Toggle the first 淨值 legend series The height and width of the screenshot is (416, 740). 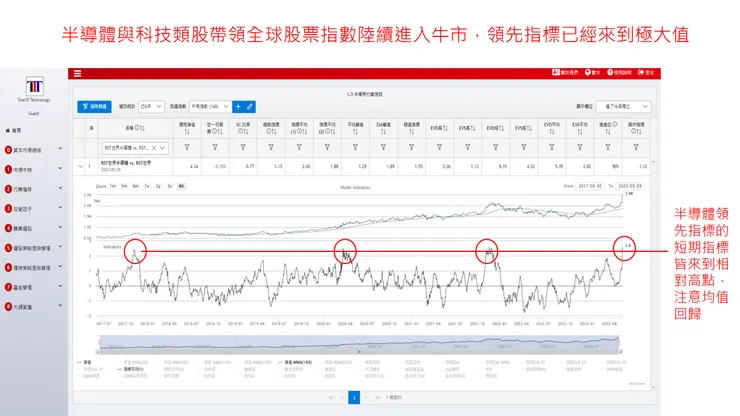pos(84,363)
